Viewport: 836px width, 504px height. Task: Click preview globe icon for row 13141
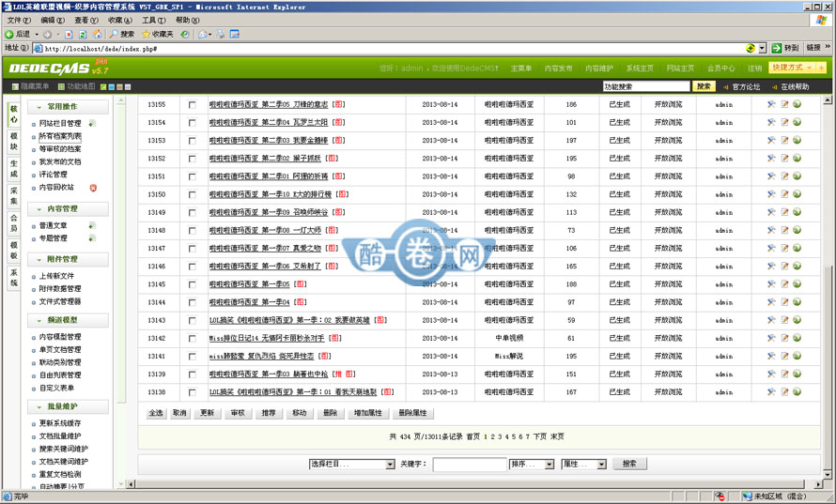pos(797,356)
